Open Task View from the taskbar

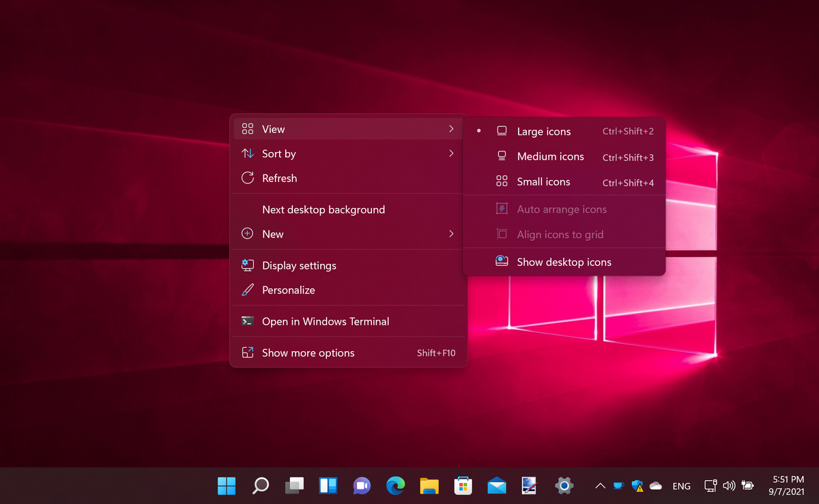click(293, 486)
